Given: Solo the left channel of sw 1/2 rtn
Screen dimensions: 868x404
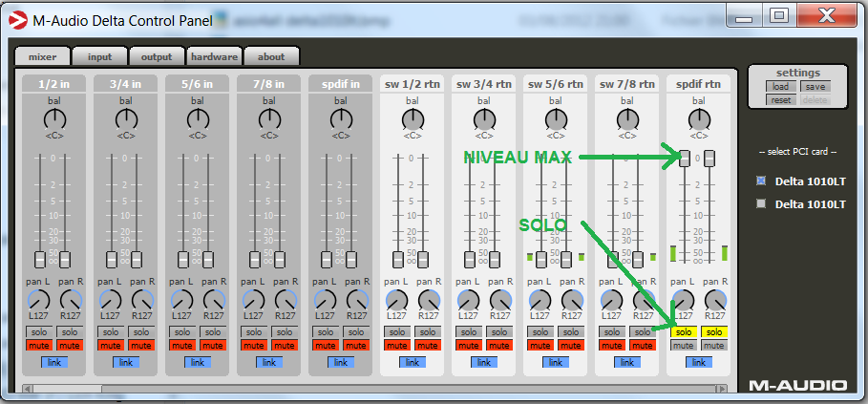Looking at the screenshot, I should click(397, 332).
